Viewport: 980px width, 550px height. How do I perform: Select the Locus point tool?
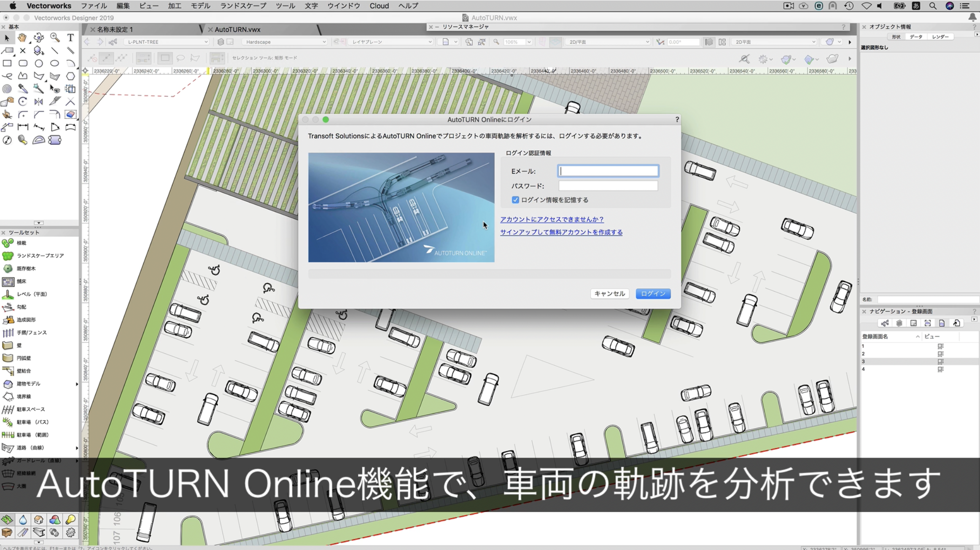tap(23, 51)
